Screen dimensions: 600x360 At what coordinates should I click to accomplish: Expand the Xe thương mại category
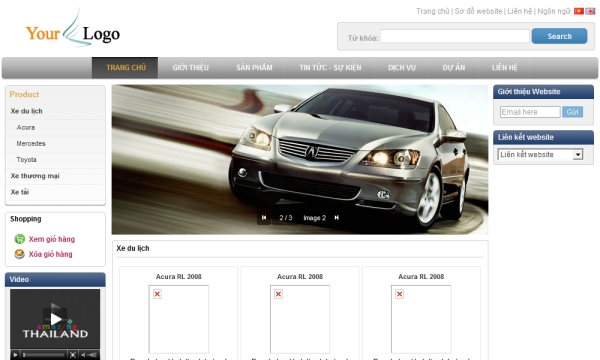point(35,176)
